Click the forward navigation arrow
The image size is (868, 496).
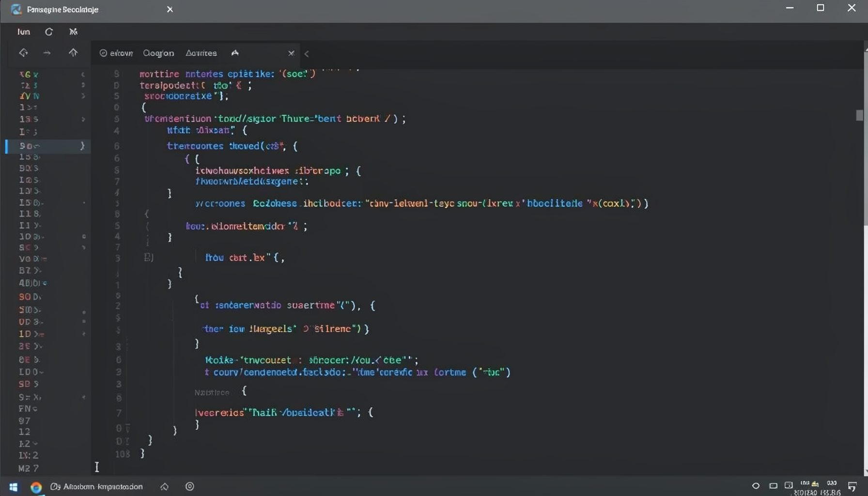pos(47,52)
